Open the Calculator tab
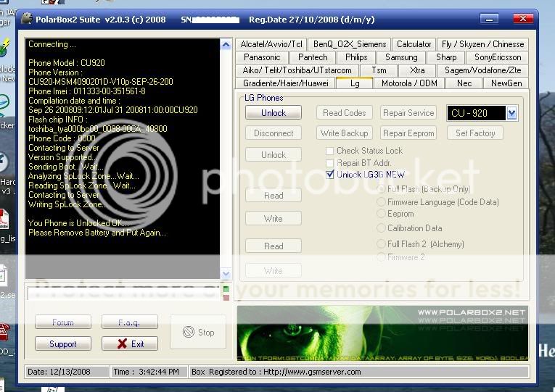The height and width of the screenshot is (392, 555). tap(414, 44)
